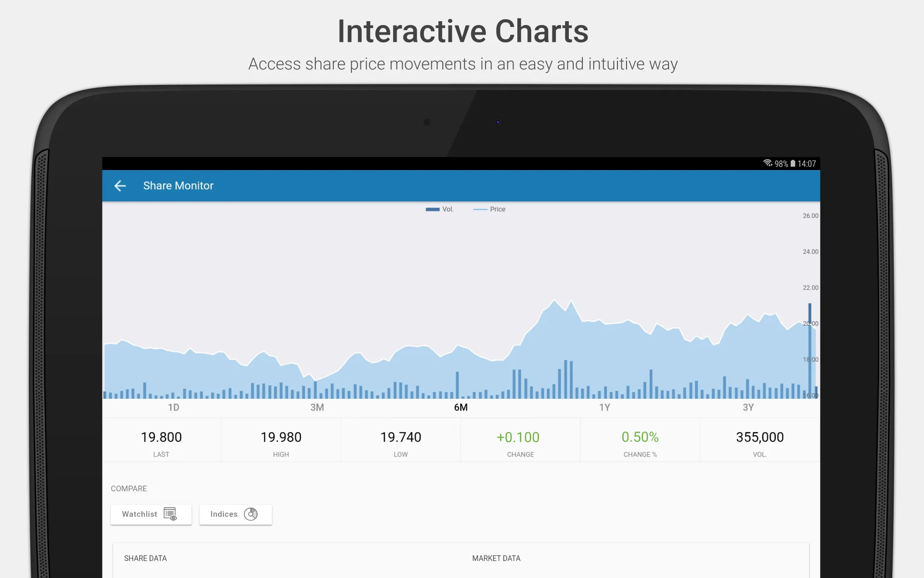Tap the back arrow in Share Monitor header
This screenshot has height=578, width=924.
[120, 185]
